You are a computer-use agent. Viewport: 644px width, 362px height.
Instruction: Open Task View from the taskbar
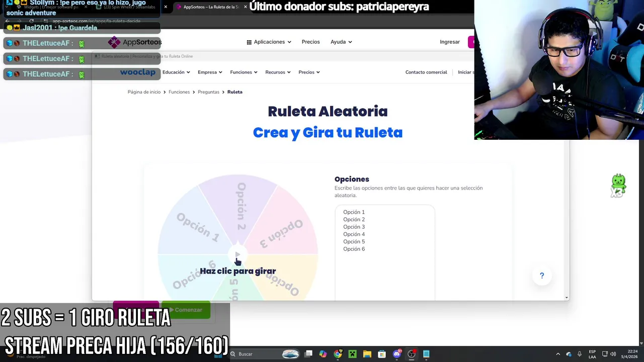pyautogui.click(x=308, y=354)
